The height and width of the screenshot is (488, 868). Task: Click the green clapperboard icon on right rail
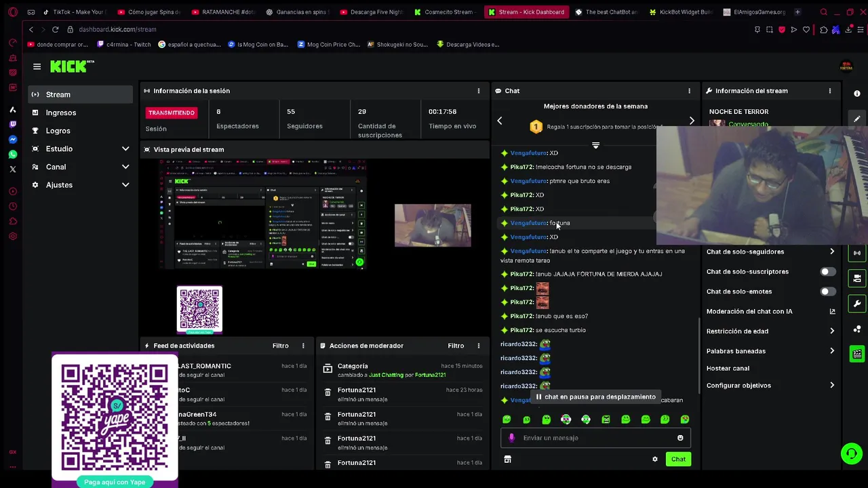857,354
